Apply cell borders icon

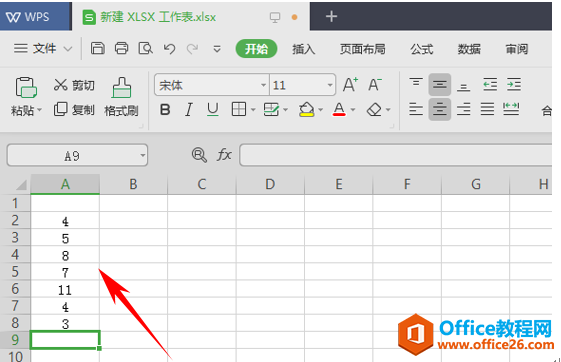[x=239, y=109]
